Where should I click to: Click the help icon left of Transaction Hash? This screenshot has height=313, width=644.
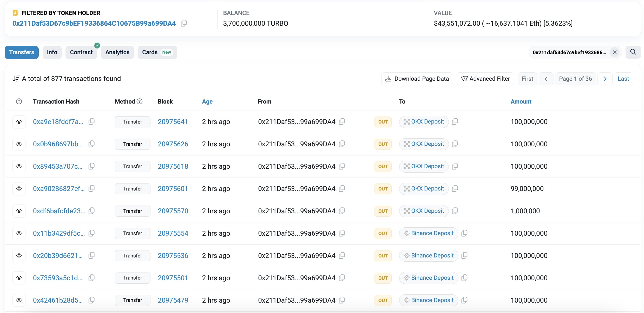(x=19, y=101)
